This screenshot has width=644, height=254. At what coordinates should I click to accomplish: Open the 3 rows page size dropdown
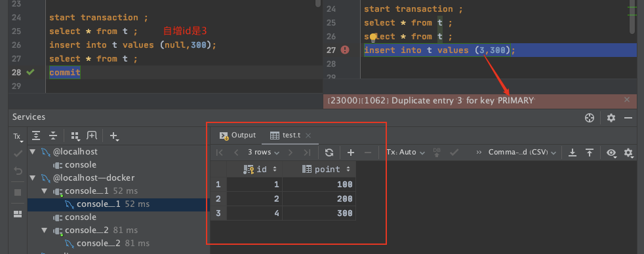263,153
